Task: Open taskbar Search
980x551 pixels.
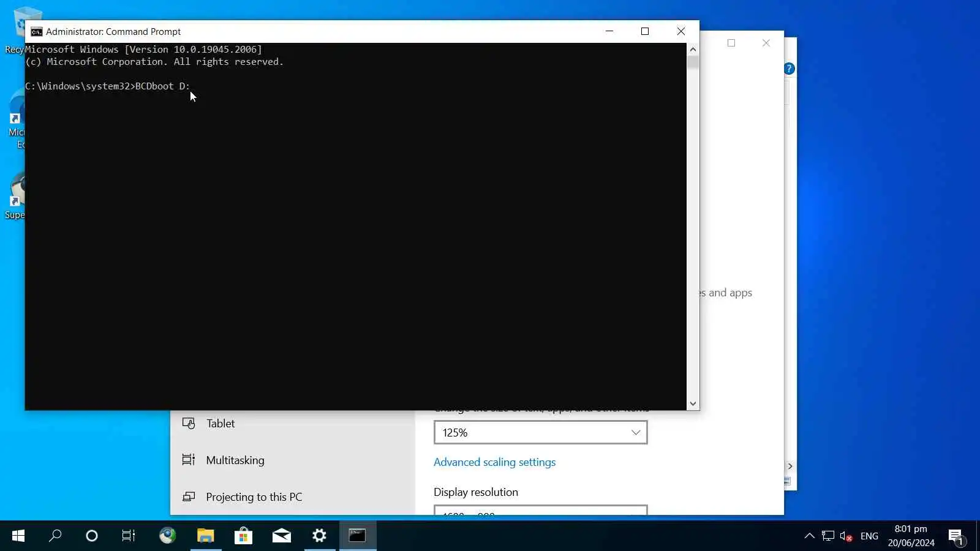Action: 55,536
